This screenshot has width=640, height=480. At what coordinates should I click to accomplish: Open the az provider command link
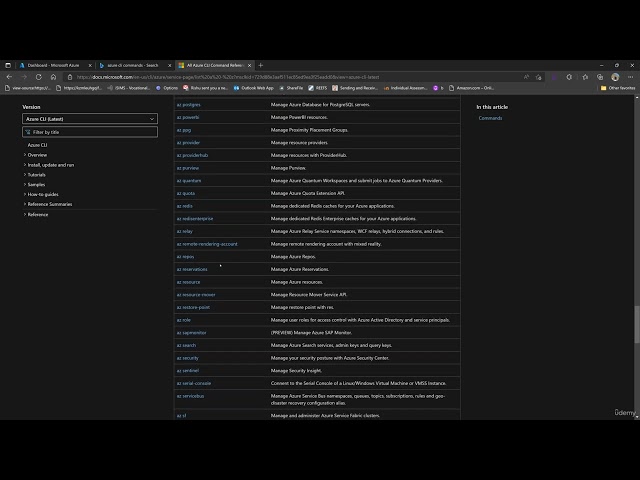pos(188,142)
